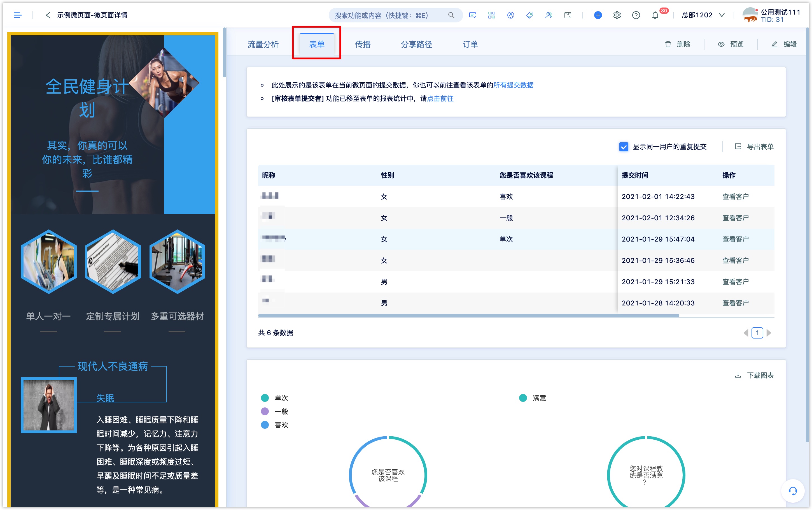This screenshot has width=812, height=510.
Task: Click the 预览 button text
Action: pyautogui.click(x=736, y=44)
